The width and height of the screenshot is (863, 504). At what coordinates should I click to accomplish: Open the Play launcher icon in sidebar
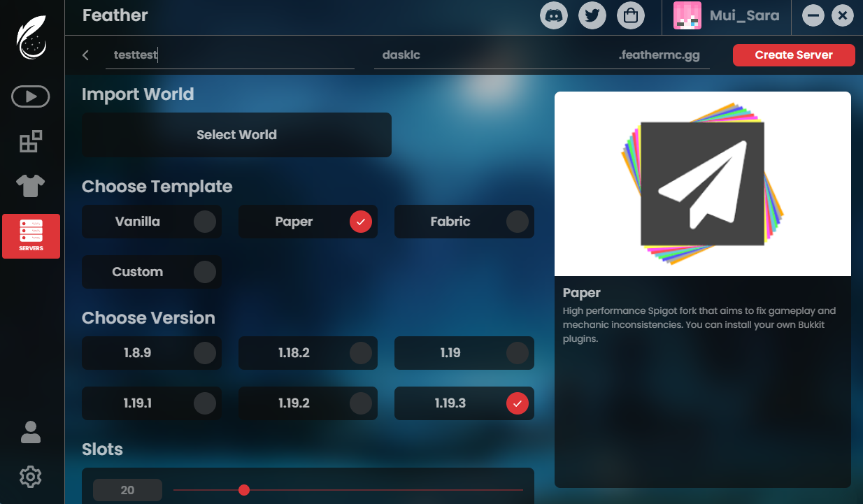pyautogui.click(x=31, y=96)
